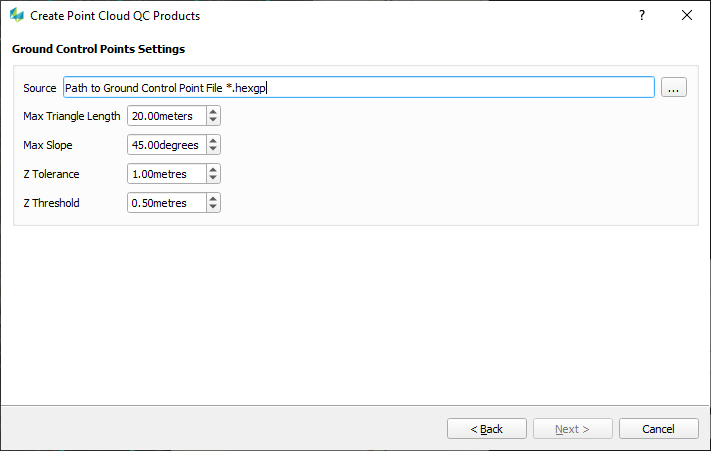
Task: Click the Source path input field
Action: [x=358, y=88]
